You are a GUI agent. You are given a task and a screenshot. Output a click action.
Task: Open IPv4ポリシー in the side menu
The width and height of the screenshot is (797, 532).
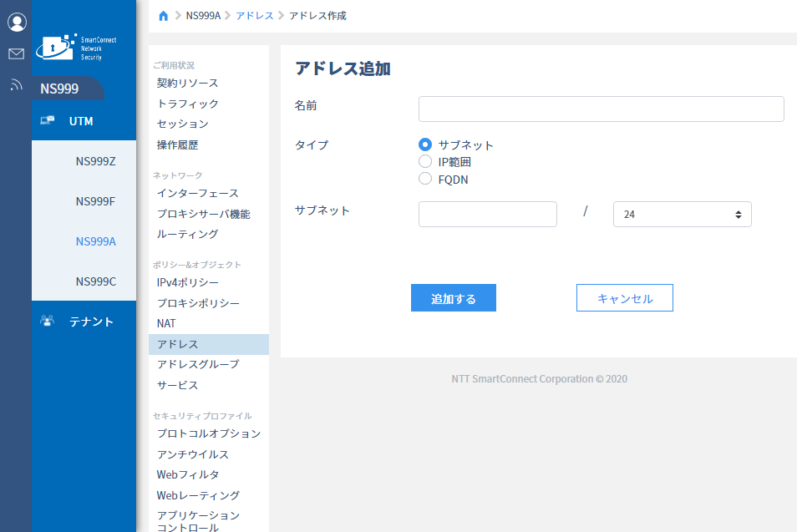pyautogui.click(x=188, y=282)
